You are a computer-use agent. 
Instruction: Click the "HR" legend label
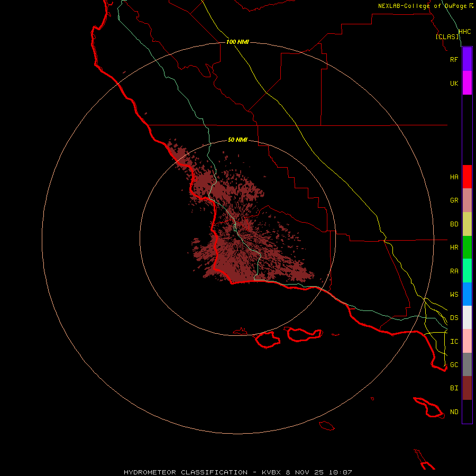454,248
